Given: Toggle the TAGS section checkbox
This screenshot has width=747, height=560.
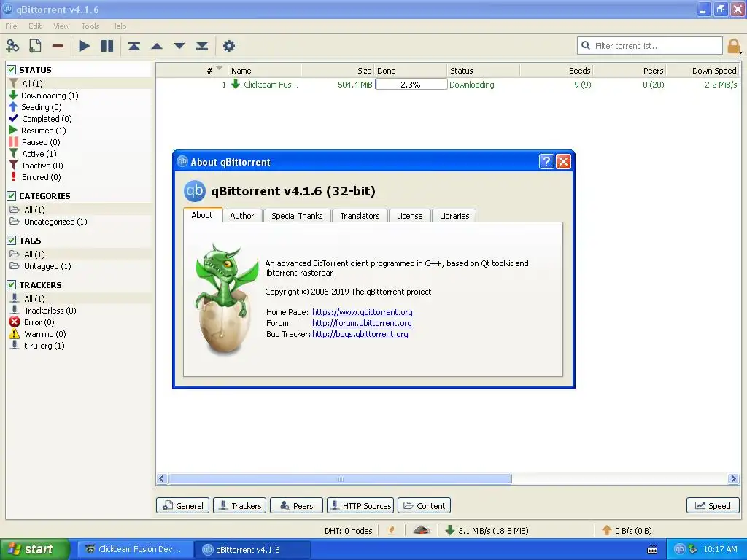Looking at the screenshot, I should [12, 240].
